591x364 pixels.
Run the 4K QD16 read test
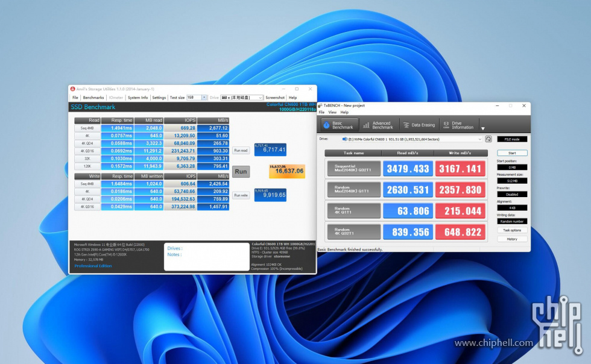pos(87,151)
